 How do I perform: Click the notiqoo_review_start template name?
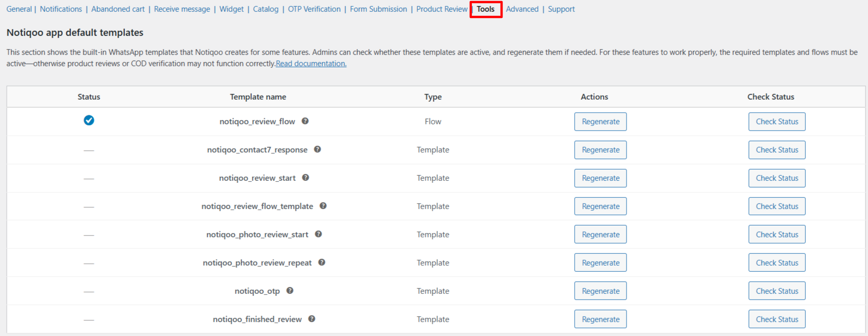point(257,178)
